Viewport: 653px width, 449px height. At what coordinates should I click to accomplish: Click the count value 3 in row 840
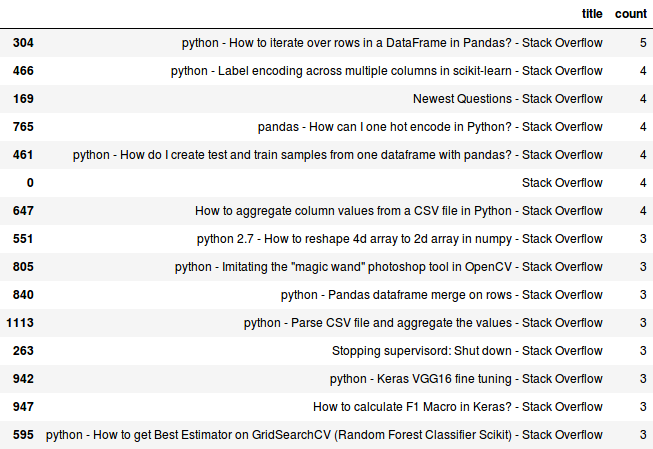[x=643, y=295]
